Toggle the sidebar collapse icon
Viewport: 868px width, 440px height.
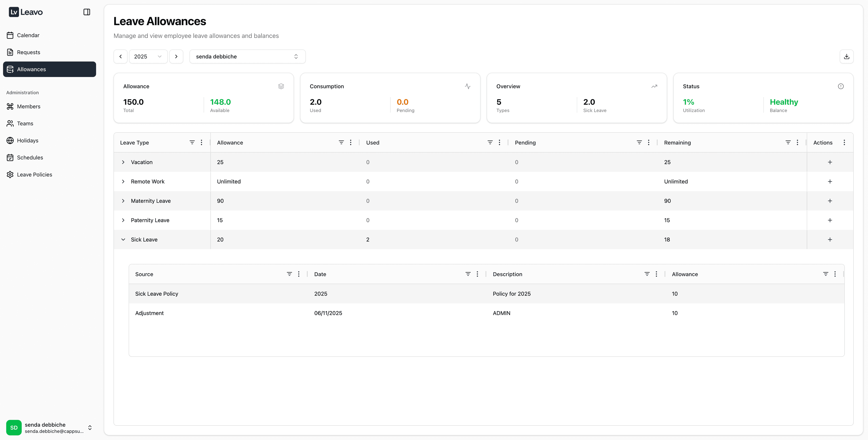tap(87, 12)
